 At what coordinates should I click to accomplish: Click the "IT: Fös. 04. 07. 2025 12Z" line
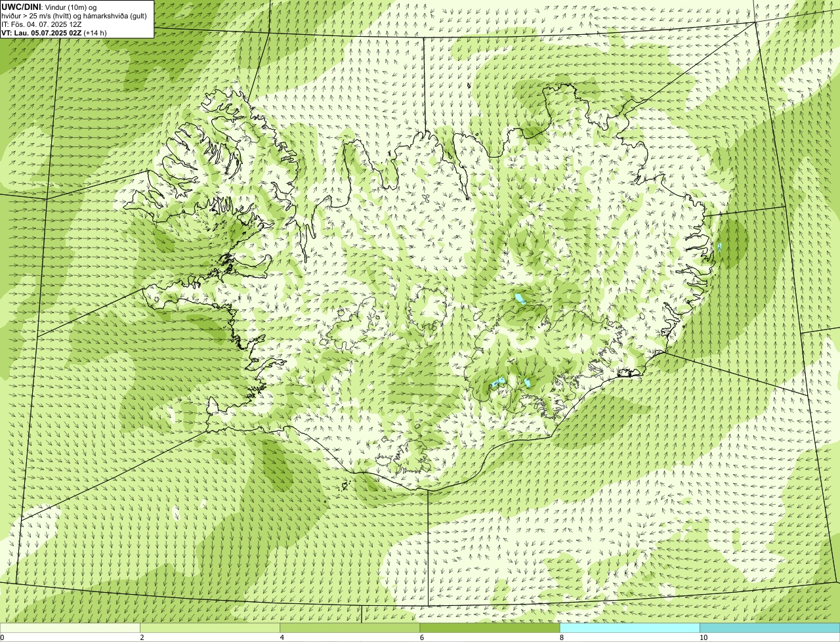point(41,24)
